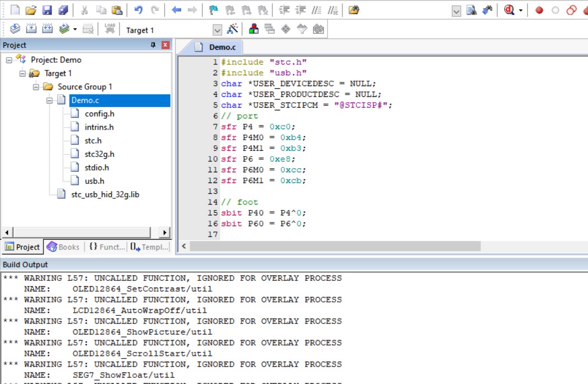This screenshot has height=384, width=588.
Task: Build the target files
Action: tap(31, 29)
